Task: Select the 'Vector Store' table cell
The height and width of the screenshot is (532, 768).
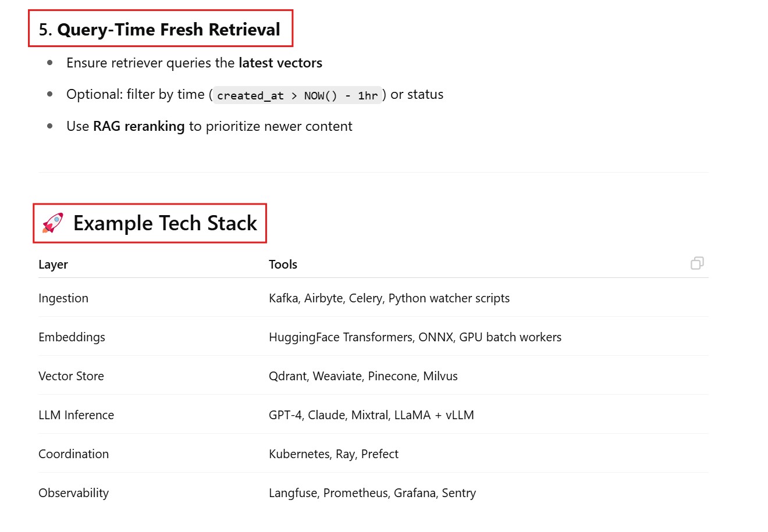Action: point(71,376)
